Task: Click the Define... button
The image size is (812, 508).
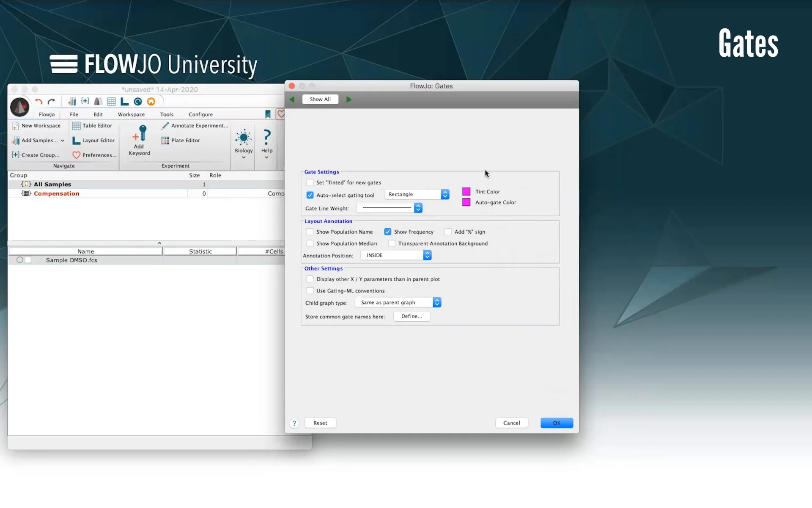Action: pyautogui.click(x=411, y=317)
